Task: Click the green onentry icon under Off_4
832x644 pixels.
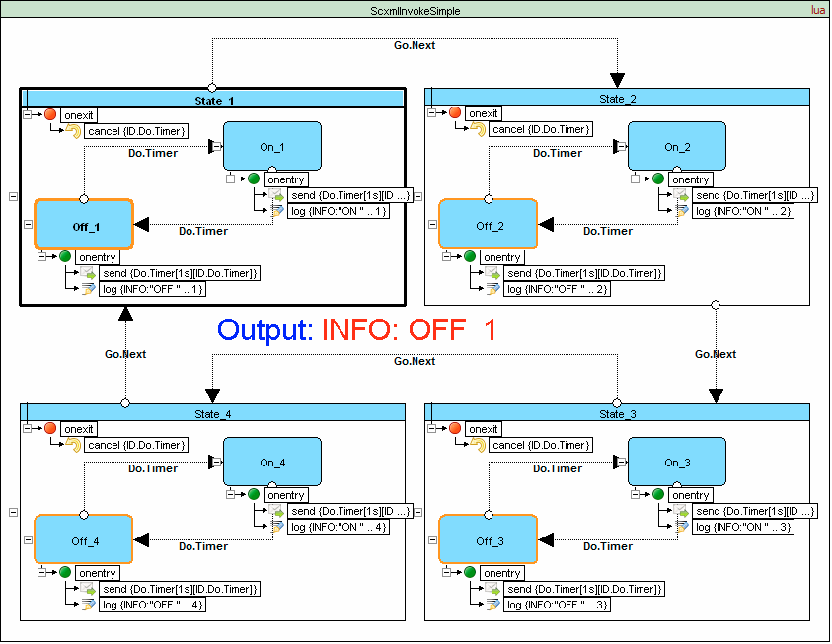Action: point(65,573)
